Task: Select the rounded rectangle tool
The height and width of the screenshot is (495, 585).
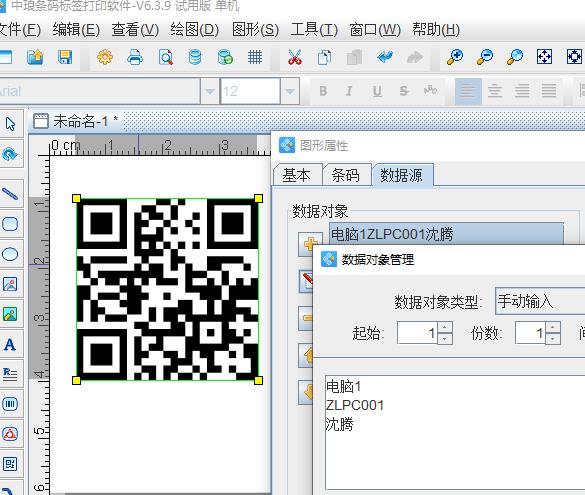Action: point(10,224)
